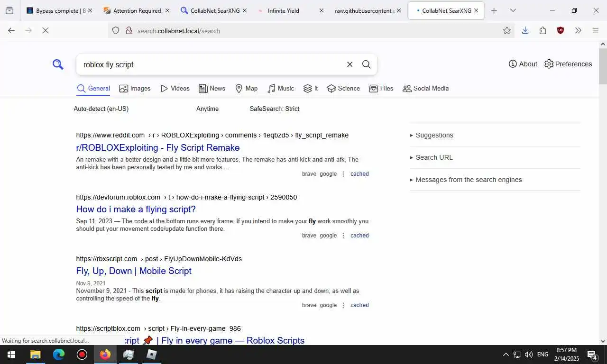This screenshot has height=364, width=607.
Task: Open more options dots for reddit result
Action: coord(343,174)
